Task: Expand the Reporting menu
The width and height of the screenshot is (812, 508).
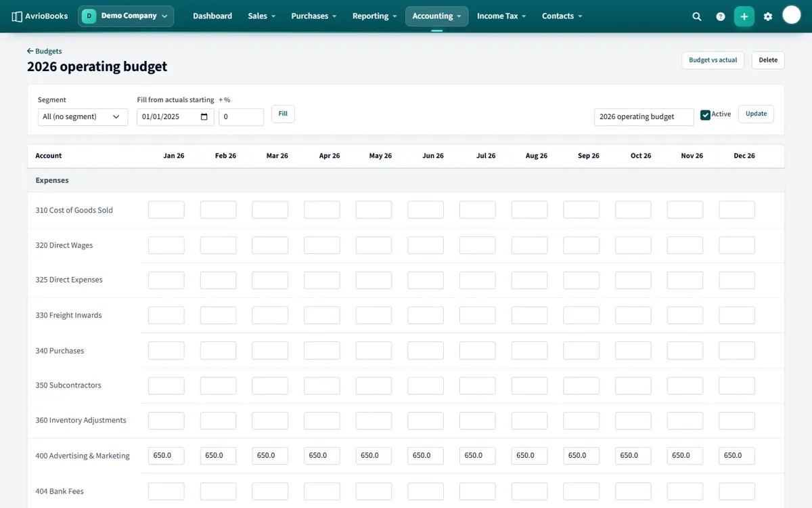Action: point(375,16)
